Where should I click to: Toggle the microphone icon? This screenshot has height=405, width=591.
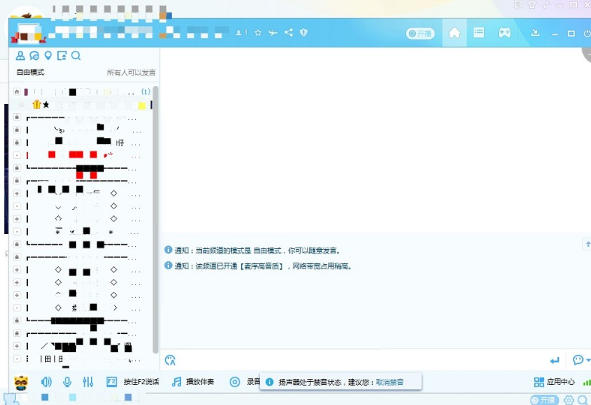67,382
